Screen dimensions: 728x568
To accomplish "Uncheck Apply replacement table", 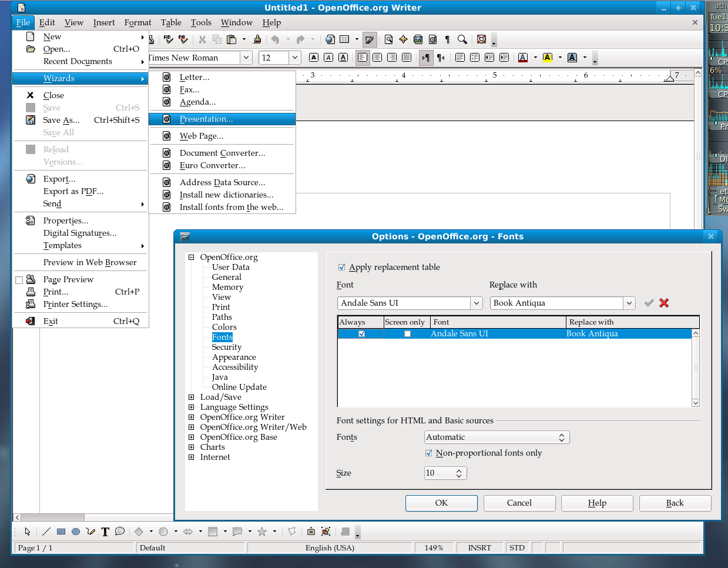I will click(x=342, y=268).
